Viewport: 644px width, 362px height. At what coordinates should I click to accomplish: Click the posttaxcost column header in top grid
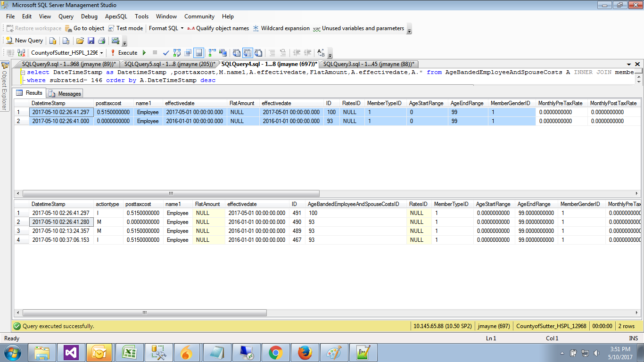(115, 103)
